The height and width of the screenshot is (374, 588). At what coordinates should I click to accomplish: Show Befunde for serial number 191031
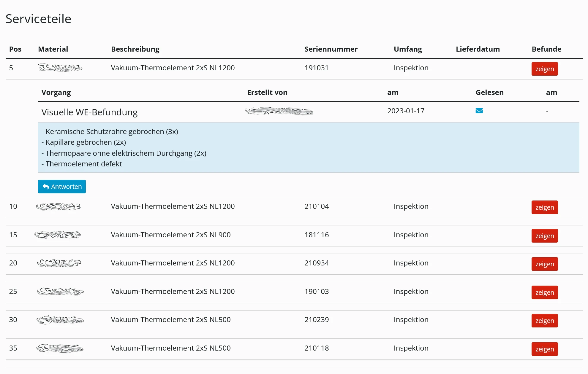click(545, 69)
